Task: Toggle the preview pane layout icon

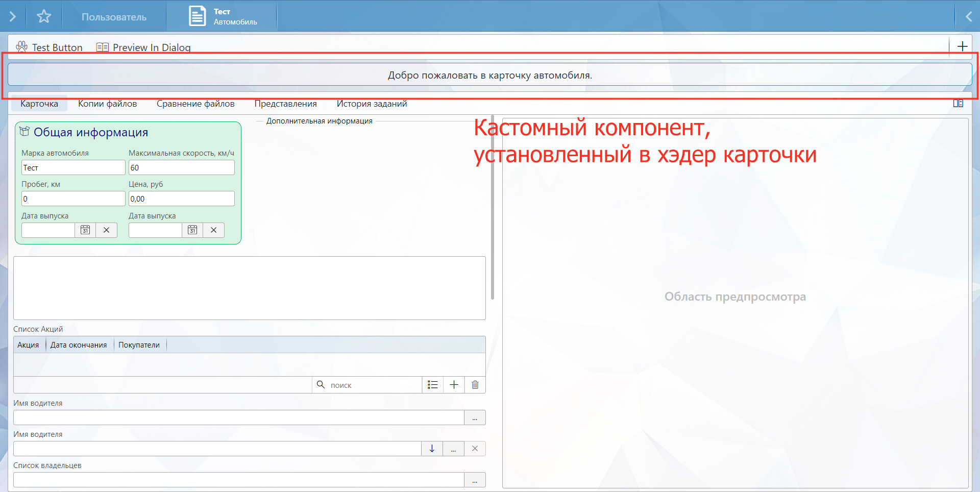Action: [958, 104]
